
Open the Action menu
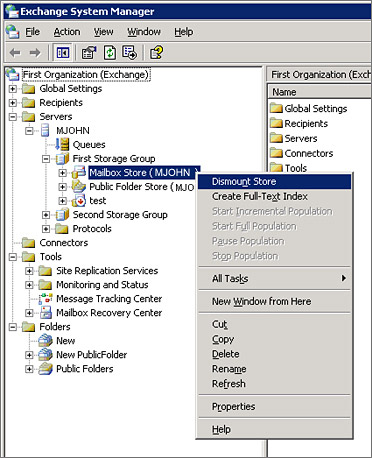point(67,32)
